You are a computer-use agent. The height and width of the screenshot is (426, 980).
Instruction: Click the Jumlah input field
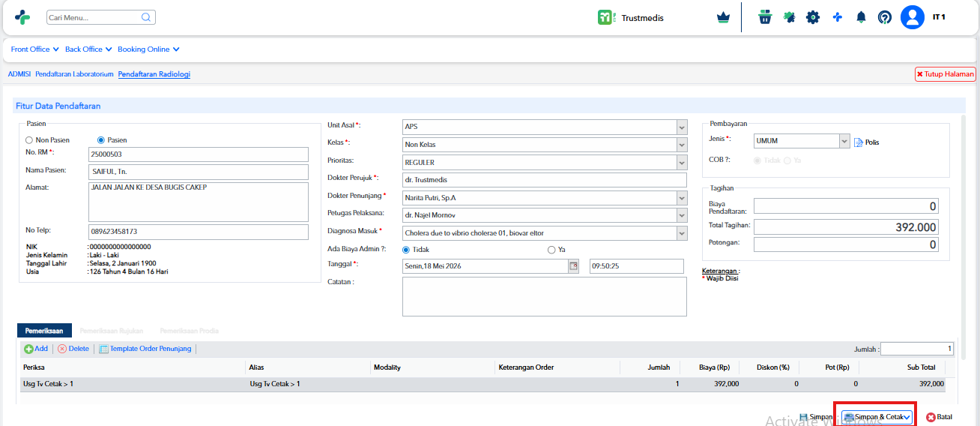[x=917, y=349]
